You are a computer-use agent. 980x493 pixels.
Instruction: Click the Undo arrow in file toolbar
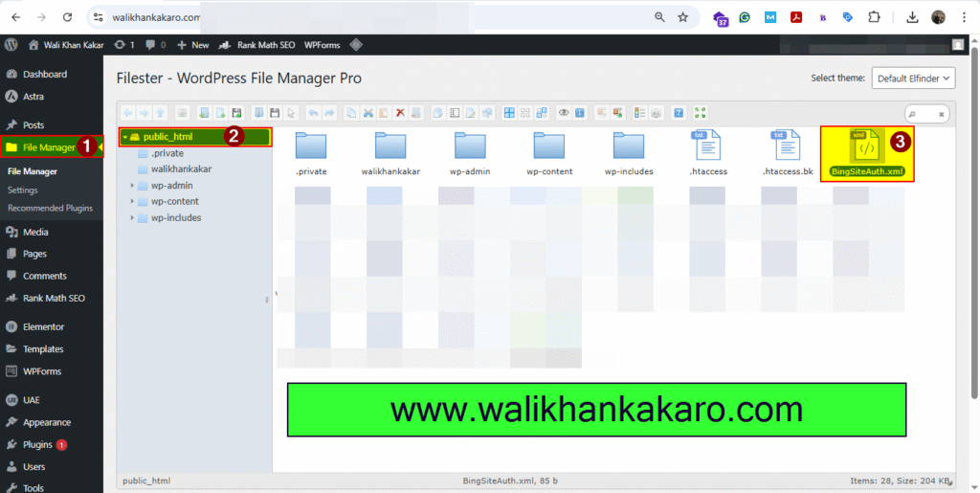[x=313, y=113]
